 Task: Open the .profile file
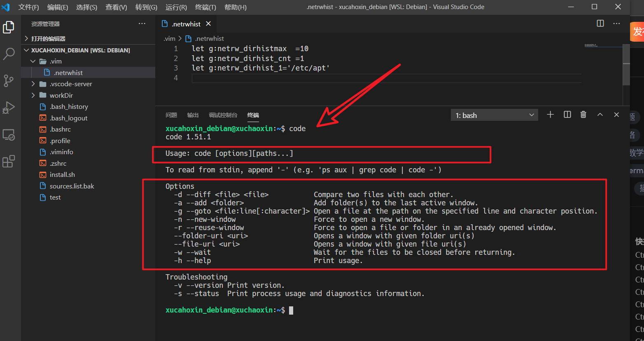tap(89, 141)
